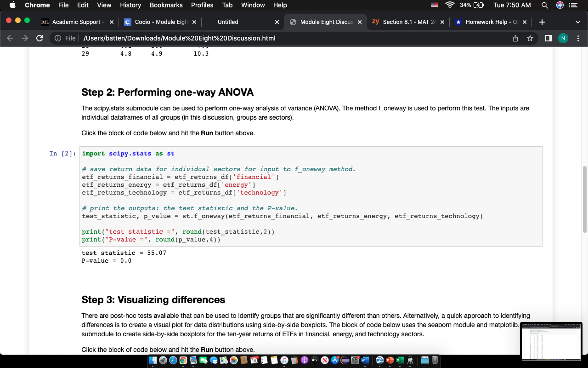Open Excel from the dock
The image size is (588, 368).
(x=400, y=360)
